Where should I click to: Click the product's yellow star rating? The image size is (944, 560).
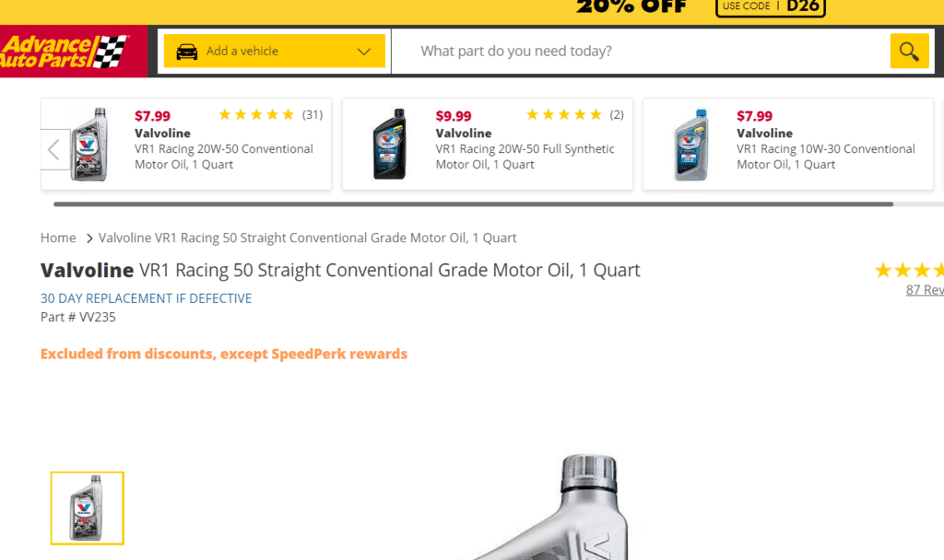910,270
